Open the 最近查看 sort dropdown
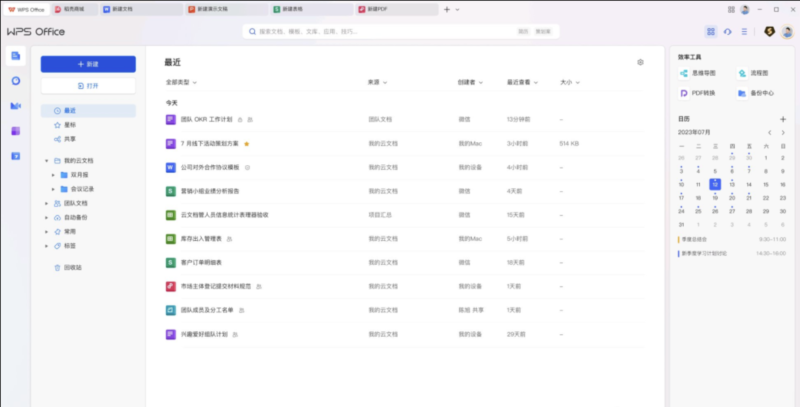 pyautogui.click(x=522, y=82)
